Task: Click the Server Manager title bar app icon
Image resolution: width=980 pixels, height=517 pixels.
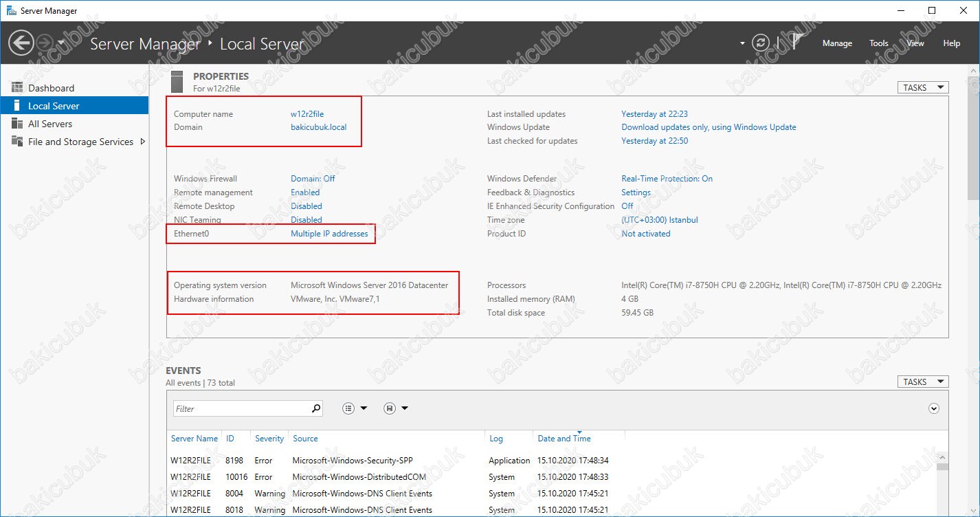Action: coord(12,10)
